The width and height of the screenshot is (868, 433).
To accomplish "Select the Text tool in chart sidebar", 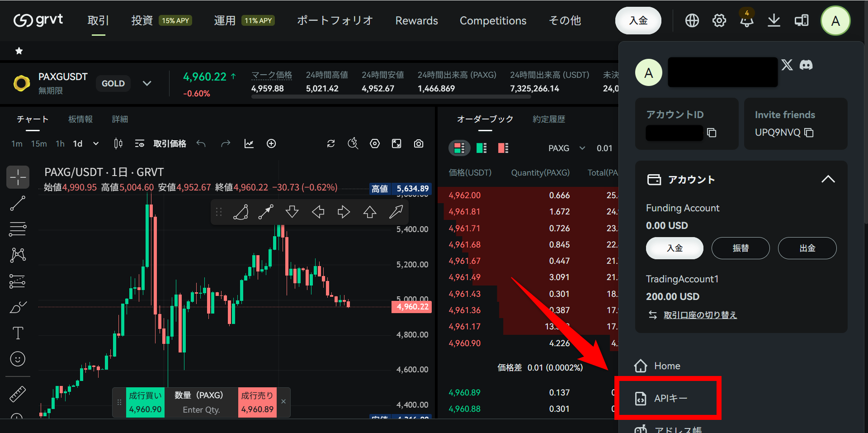I will coord(18,333).
